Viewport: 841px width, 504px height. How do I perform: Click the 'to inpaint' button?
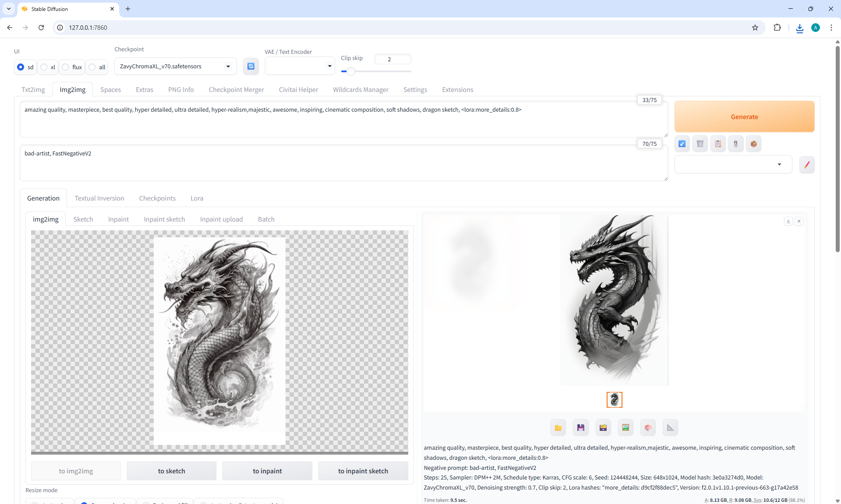click(x=267, y=471)
